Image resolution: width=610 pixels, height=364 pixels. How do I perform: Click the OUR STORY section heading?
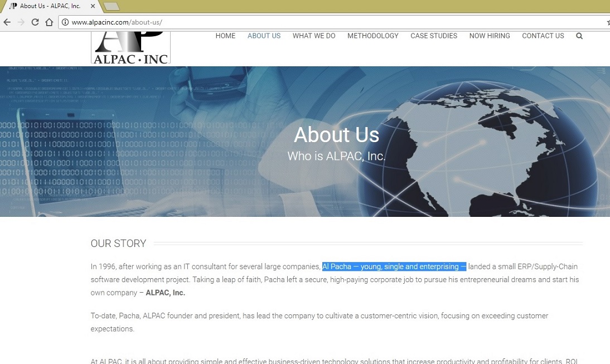118,244
